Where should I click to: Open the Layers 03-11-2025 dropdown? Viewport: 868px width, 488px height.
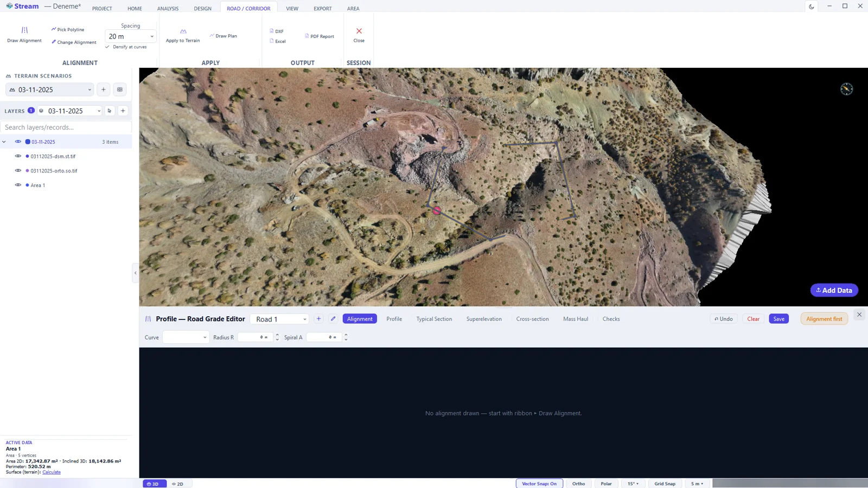(70, 111)
